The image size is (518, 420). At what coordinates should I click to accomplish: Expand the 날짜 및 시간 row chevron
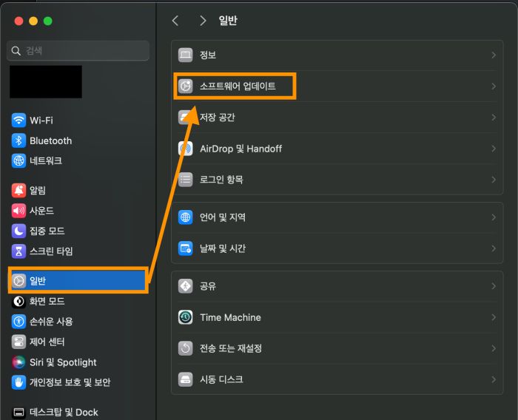click(494, 248)
